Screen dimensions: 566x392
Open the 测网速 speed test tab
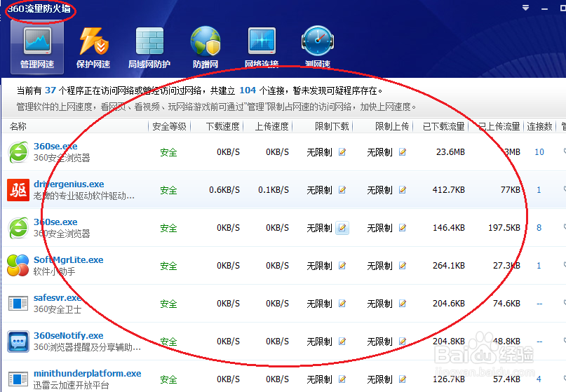coord(318,47)
